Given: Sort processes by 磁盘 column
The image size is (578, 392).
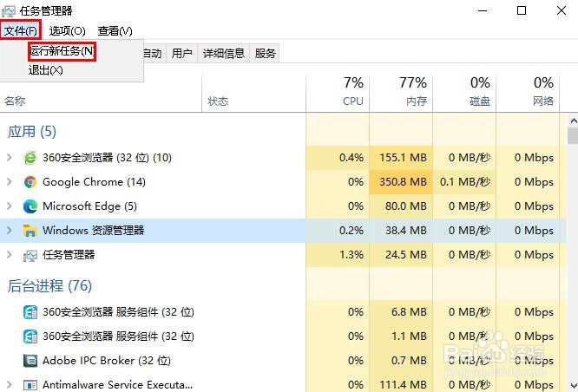Looking at the screenshot, I should pos(464,94).
